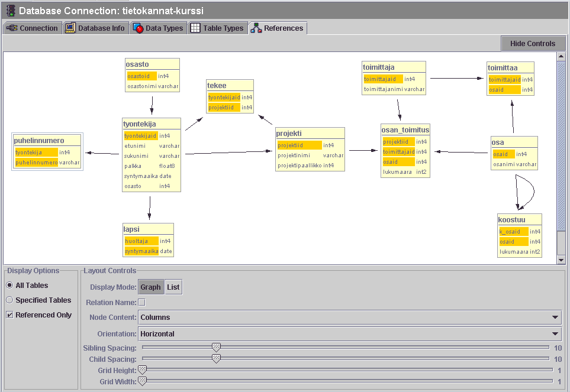
Task: Select the toimittaja table node title
Action: [378, 67]
